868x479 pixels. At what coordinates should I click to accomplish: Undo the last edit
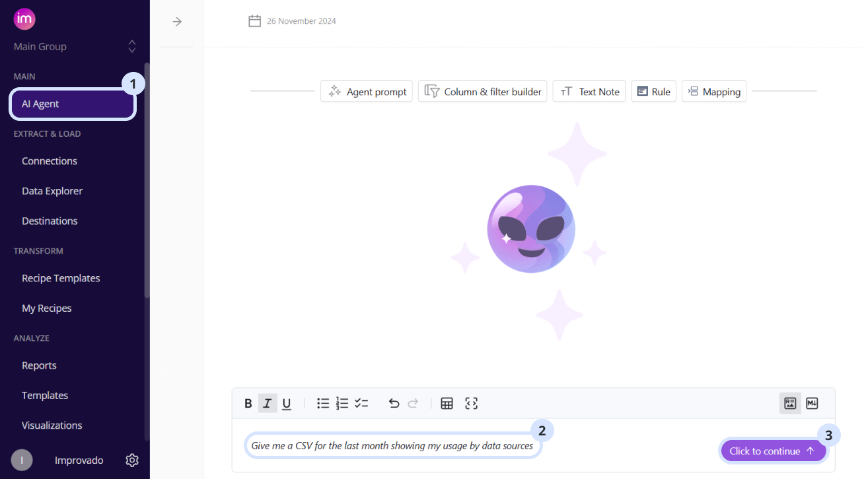pyautogui.click(x=394, y=403)
